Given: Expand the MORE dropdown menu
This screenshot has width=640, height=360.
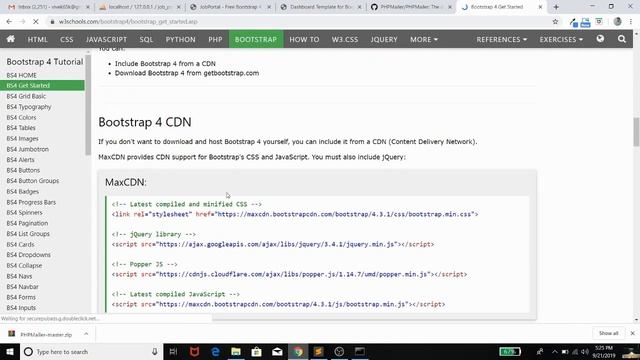Looking at the screenshot, I should 424,39.
